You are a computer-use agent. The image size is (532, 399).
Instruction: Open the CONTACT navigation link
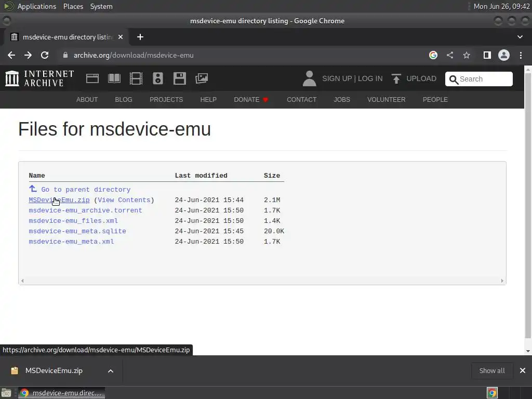tap(302, 100)
